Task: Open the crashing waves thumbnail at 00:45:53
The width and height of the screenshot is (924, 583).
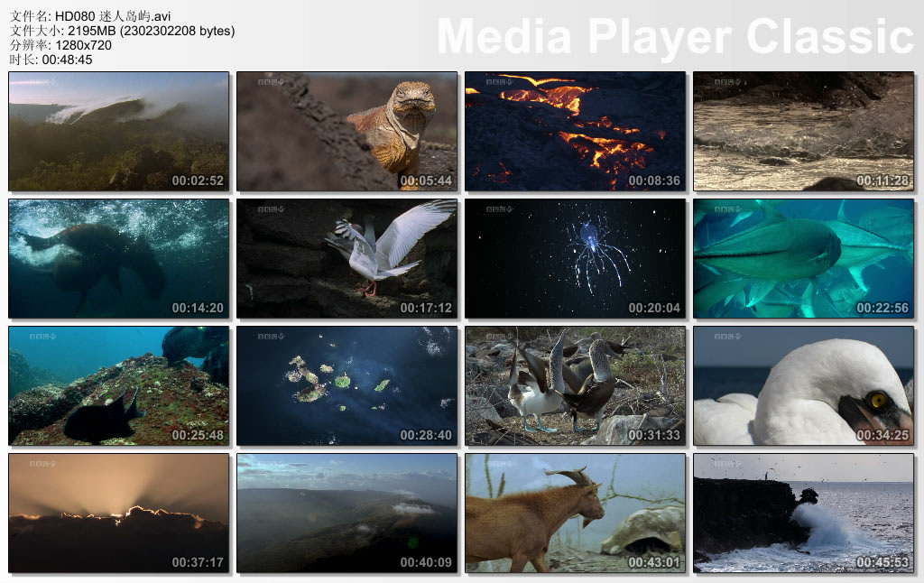Action: [x=803, y=514]
